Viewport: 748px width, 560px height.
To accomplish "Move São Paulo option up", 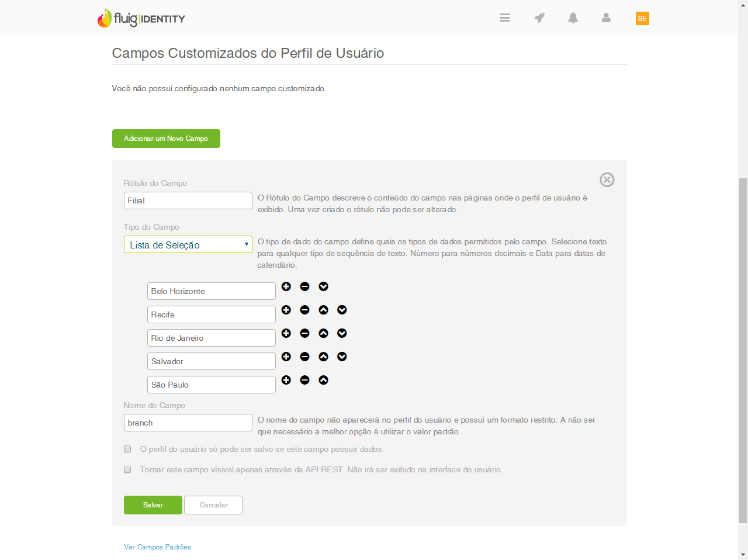I will point(324,380).
